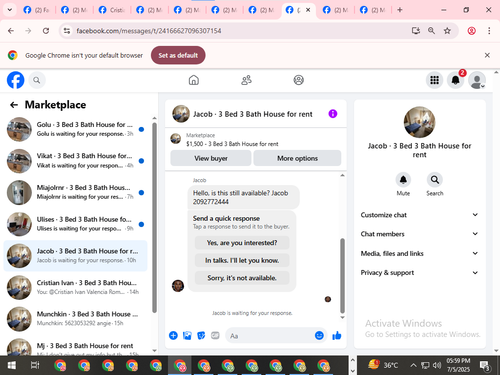Search in conversation magnifier icon
500x375 pixels.
(x=435, y=180)
